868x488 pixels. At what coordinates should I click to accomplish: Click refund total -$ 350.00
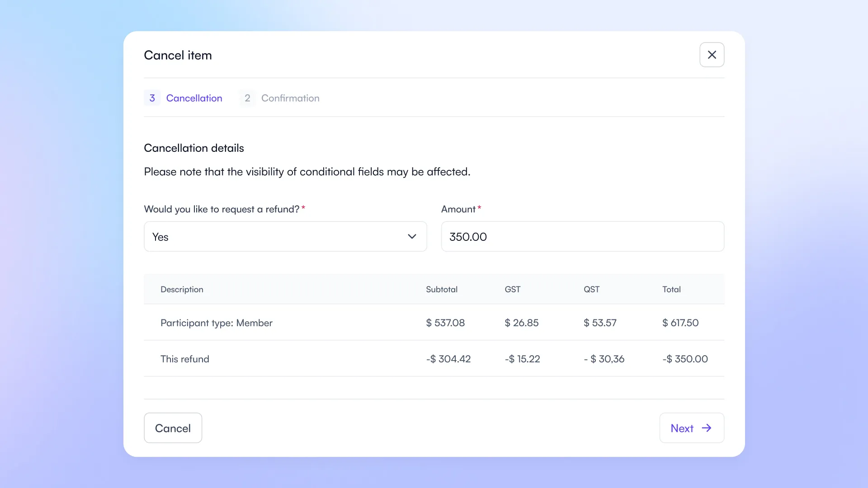[685, 359]
